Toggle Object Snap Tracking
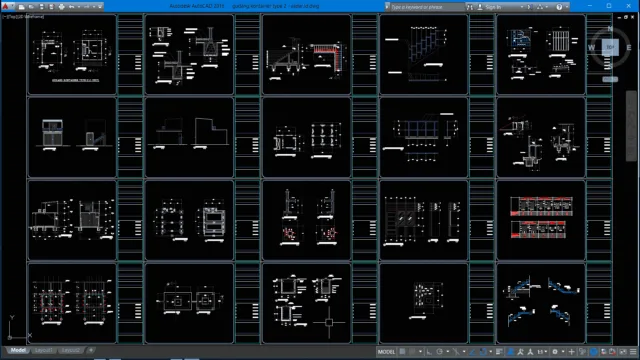Viewport: 640px width, 360px height. 471,351
